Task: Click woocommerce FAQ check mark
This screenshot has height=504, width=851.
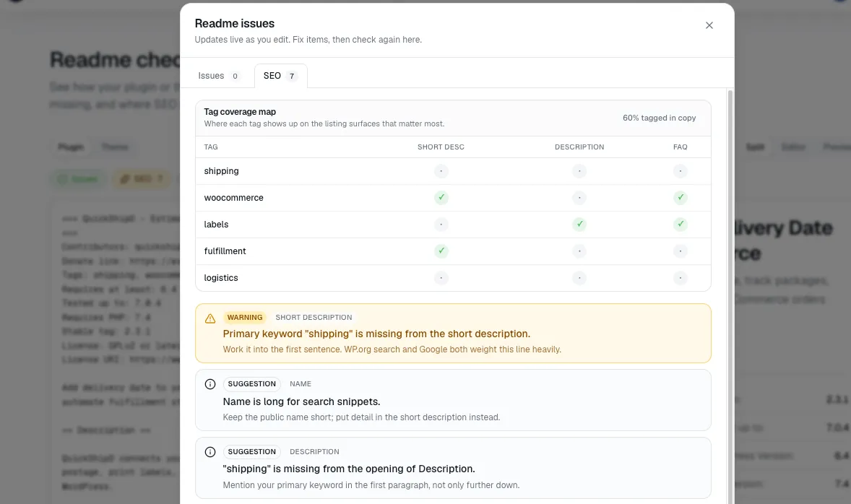Action: coord(680,197)
